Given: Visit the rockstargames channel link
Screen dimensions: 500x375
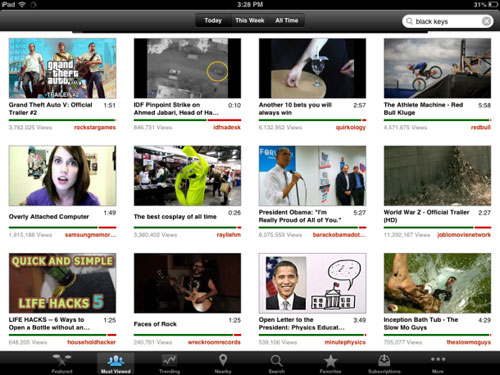Looking at the screenshot, I should (x=95, y=127).
